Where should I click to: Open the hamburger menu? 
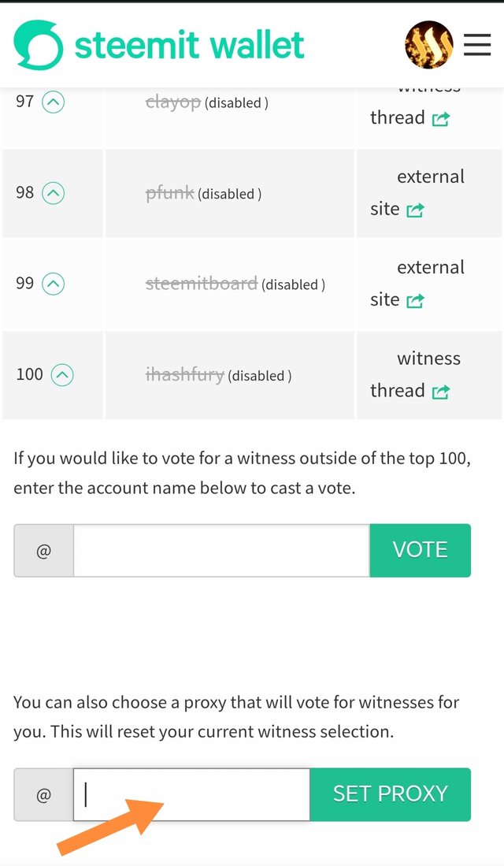(x=477, y=45)
